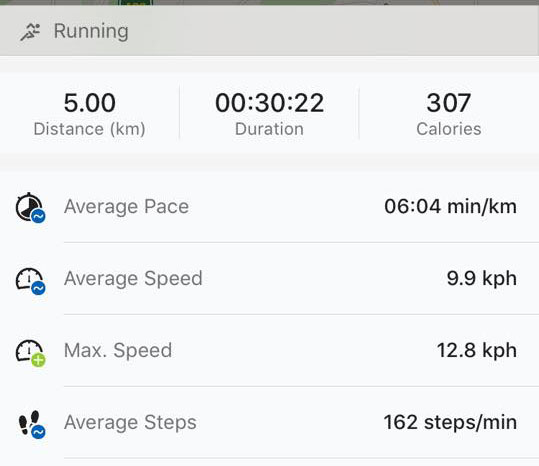Click the Max. Speed gauge icon
539x466 pixels.
tap(31, 353)
